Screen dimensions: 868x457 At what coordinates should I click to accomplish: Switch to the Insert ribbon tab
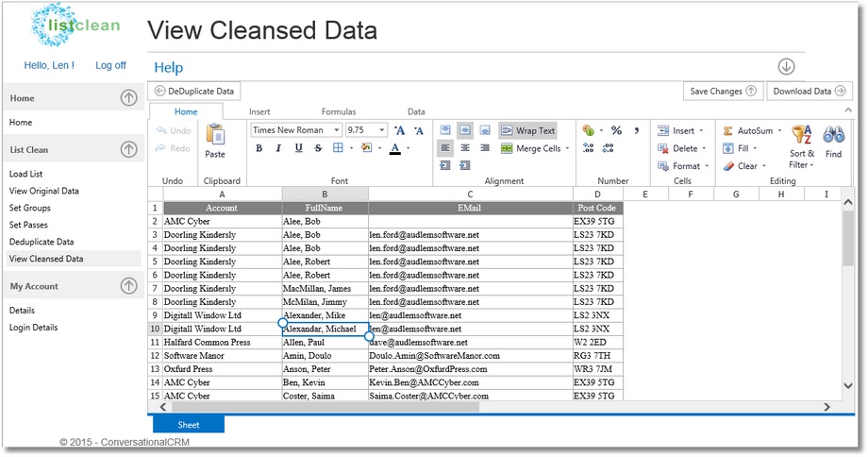(x=259, y=111)
